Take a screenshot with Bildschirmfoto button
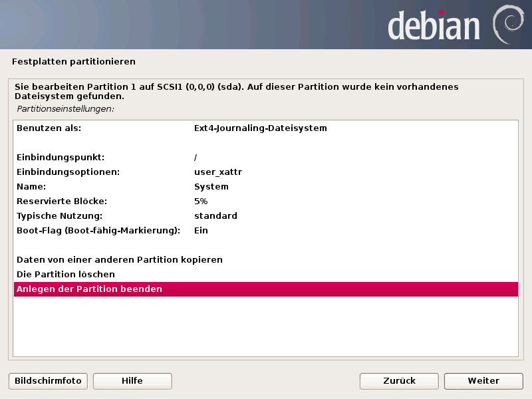Screen dimensions: 532x399 pos(48,381)
